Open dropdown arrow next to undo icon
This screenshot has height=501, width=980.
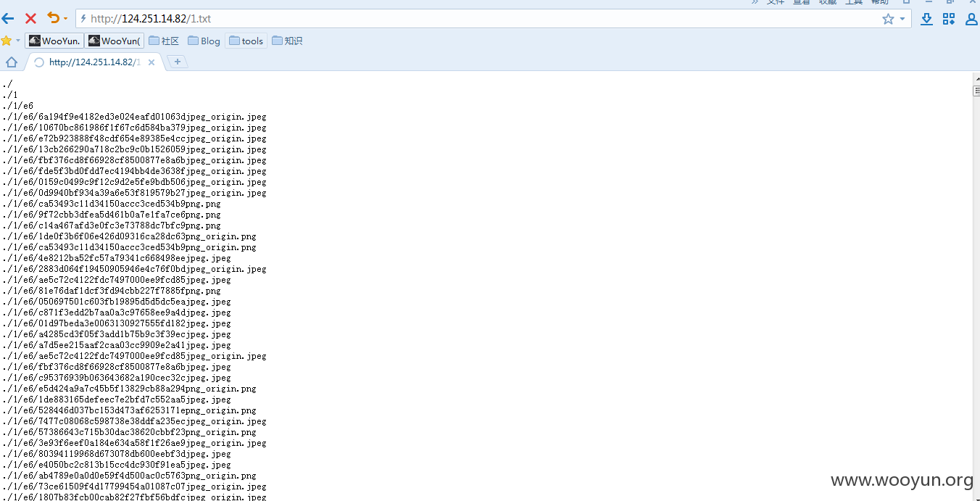tap(65, 18)
